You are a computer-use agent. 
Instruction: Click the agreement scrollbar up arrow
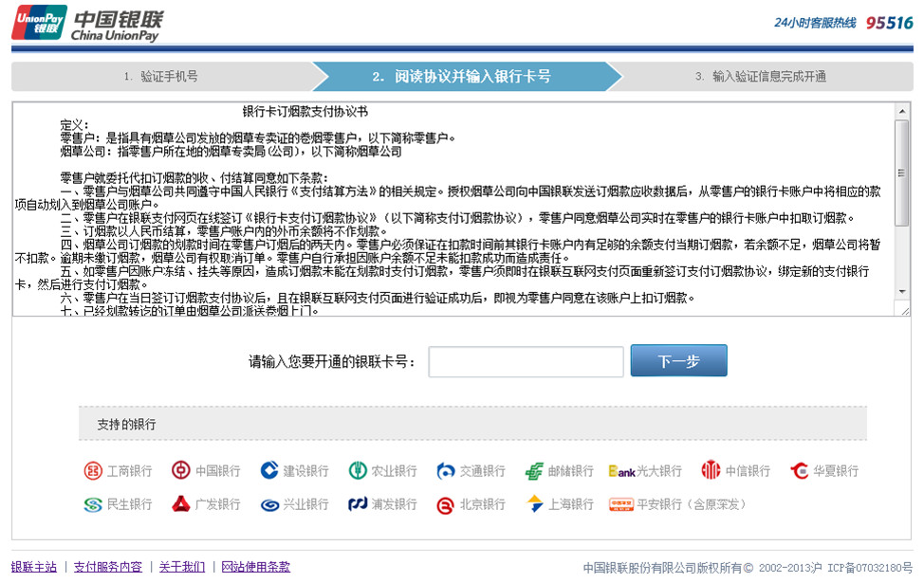point(902,111)
